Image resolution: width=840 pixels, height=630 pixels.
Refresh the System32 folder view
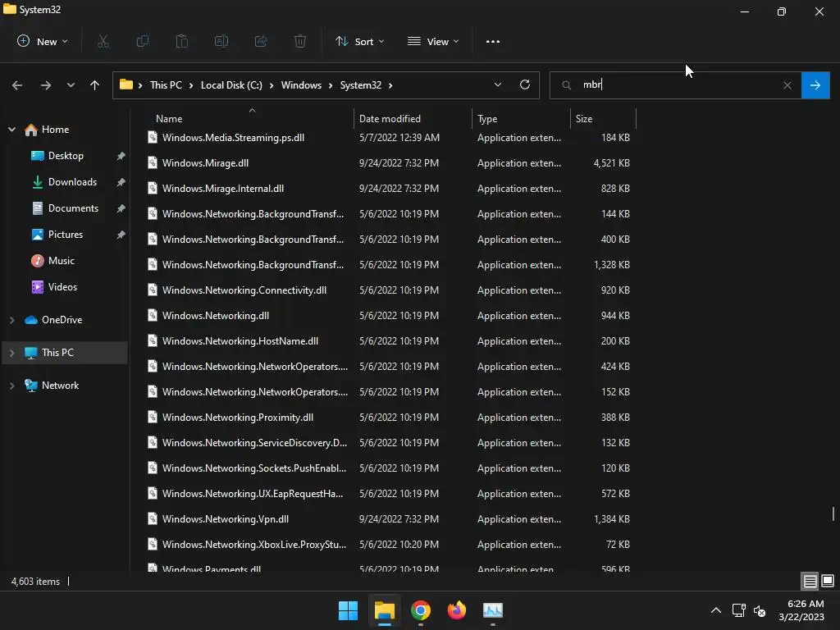525,84
